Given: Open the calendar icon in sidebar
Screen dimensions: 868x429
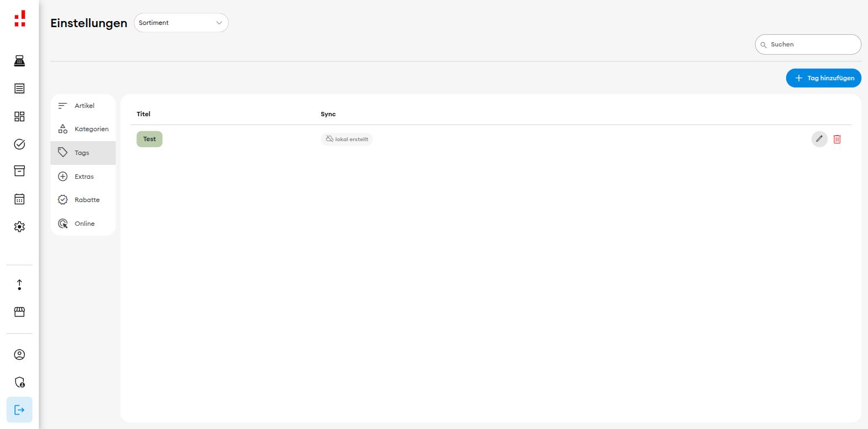Looking at the screenshot, I should (x=19, y=199).
